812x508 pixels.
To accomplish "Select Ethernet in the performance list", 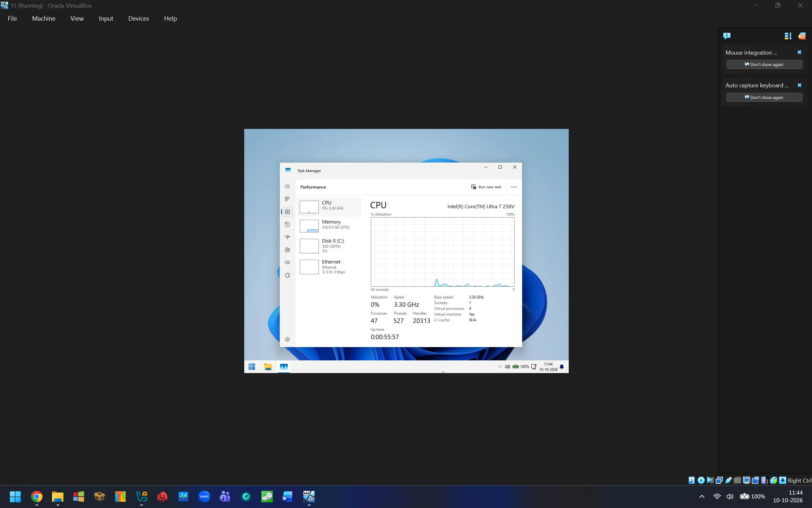I will [x=329, y=267].
